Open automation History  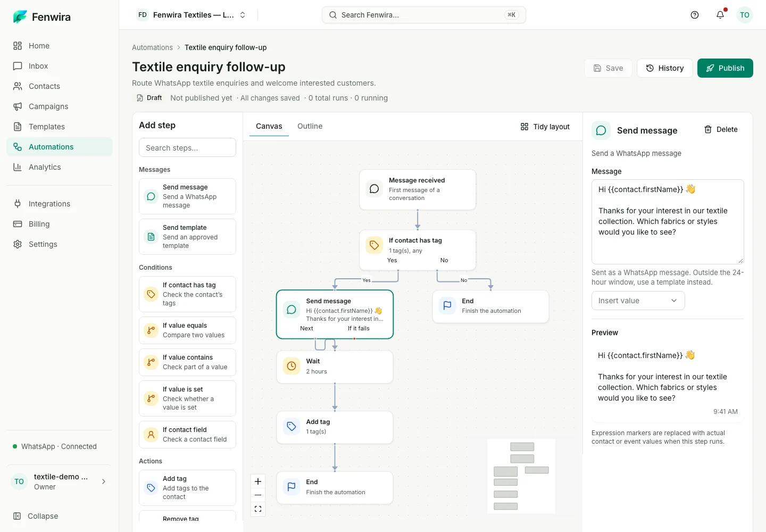pyautogui.click(x=665, y=68)
